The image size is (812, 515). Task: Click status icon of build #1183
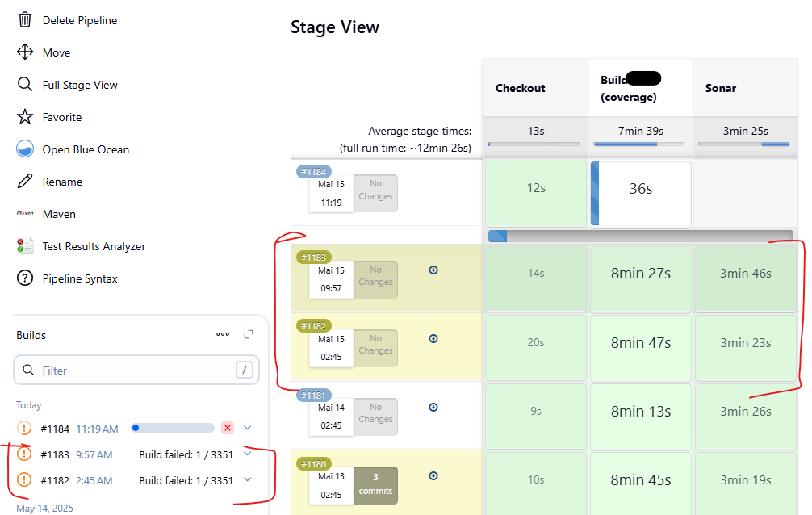(x=24, y=454)
